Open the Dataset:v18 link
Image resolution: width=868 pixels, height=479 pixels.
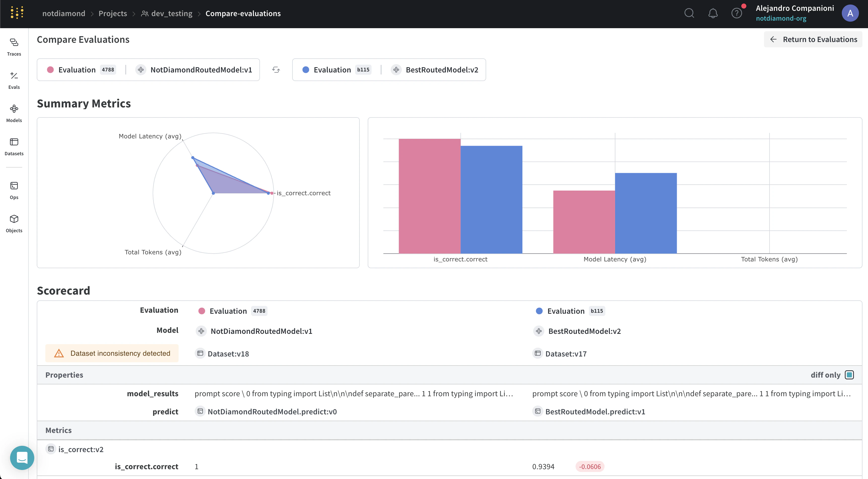click(228, 354)
